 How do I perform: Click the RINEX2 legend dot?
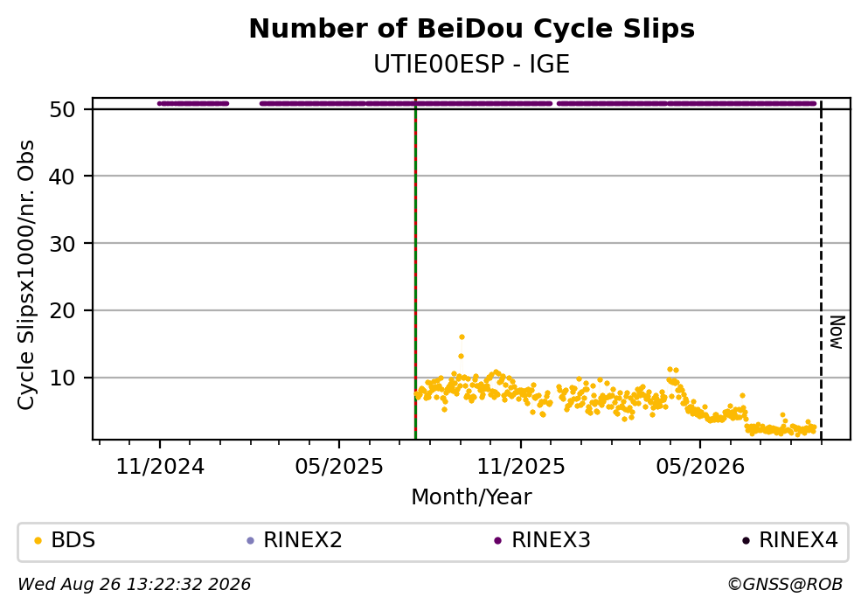[x=250, y=541]
